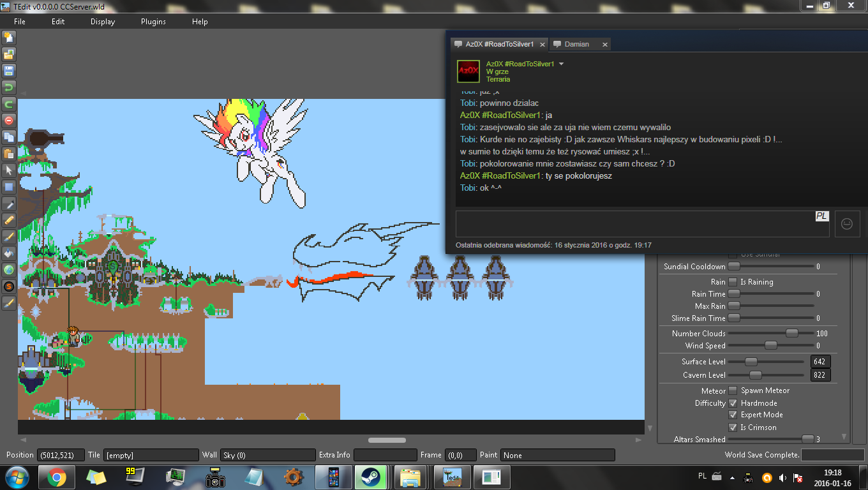Select the Arrow pointer tool

(9, 170)
